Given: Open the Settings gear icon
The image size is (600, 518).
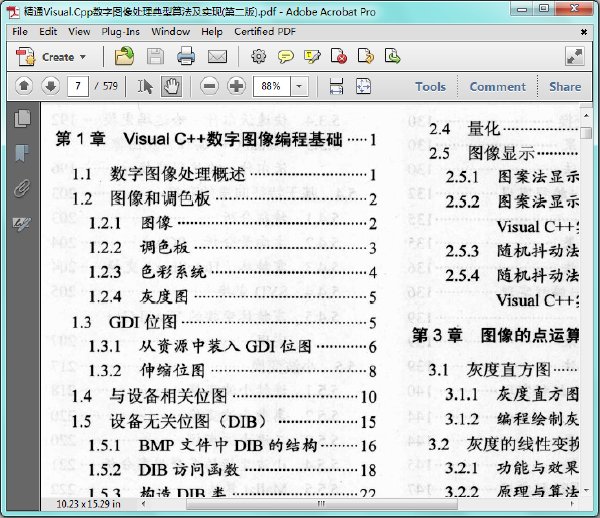Looking at the screenshot, I should pyautogui.click(x=258, y=56).
